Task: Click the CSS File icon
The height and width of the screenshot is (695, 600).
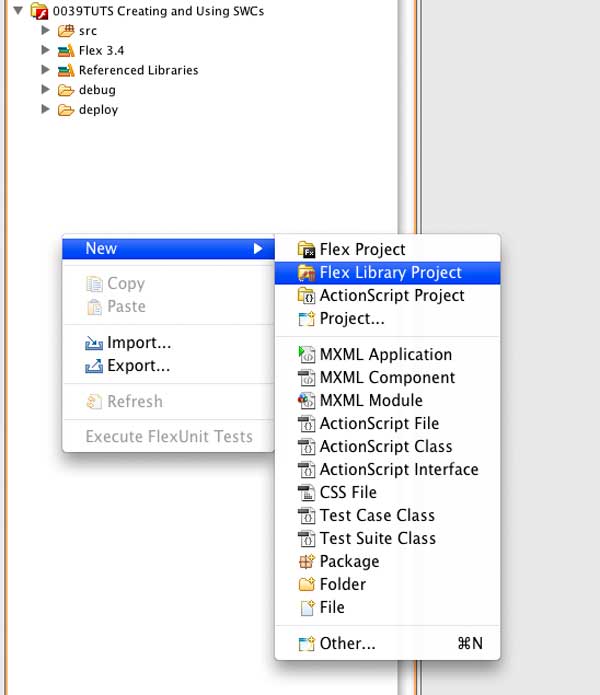Action: [x=306, y=492]
